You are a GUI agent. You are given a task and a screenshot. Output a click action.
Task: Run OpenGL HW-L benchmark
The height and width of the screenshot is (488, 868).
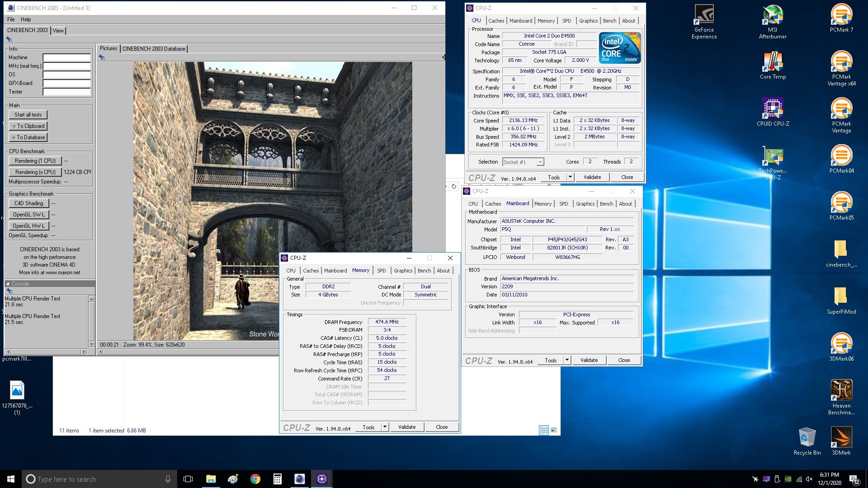28,226
